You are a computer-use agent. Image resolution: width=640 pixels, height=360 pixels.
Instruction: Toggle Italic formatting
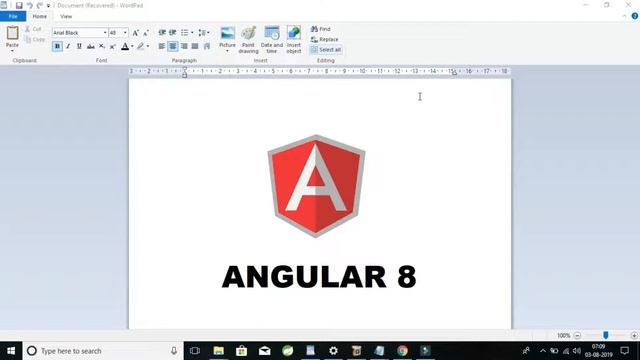(x=68, y=47)
